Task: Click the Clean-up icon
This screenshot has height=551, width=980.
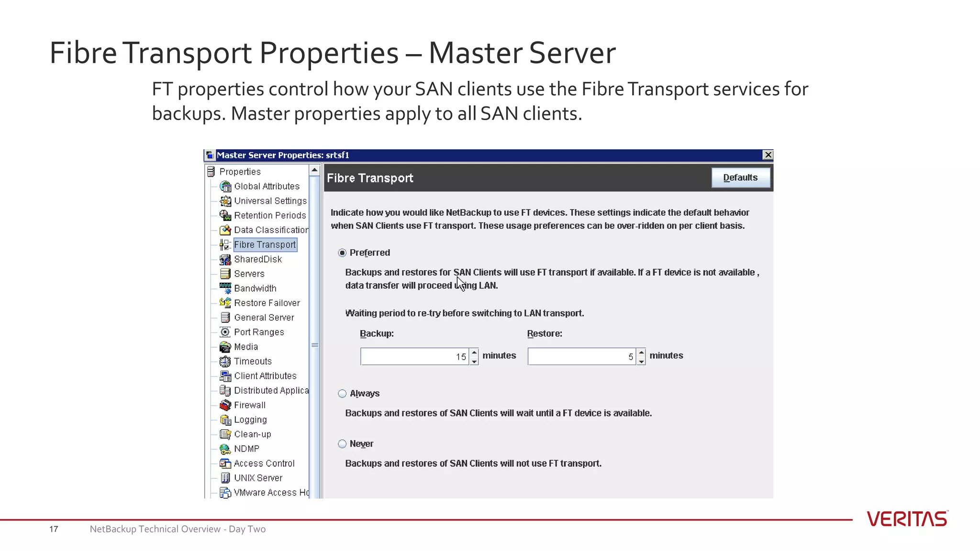Action: tap(225, 434)
